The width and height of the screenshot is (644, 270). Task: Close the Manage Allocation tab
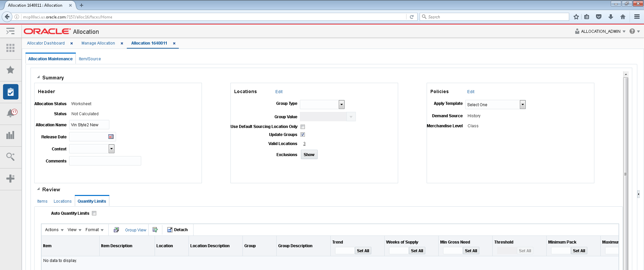(122, 44)
